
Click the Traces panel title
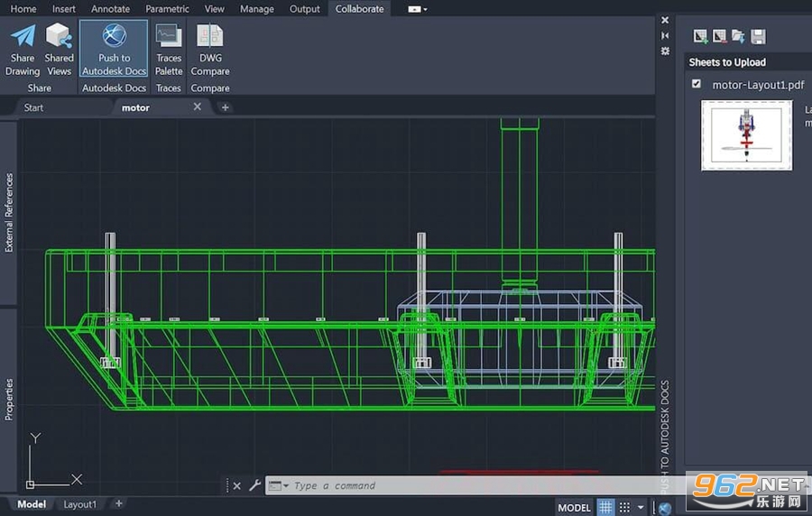pyautogui.click(x=169, y=88)
